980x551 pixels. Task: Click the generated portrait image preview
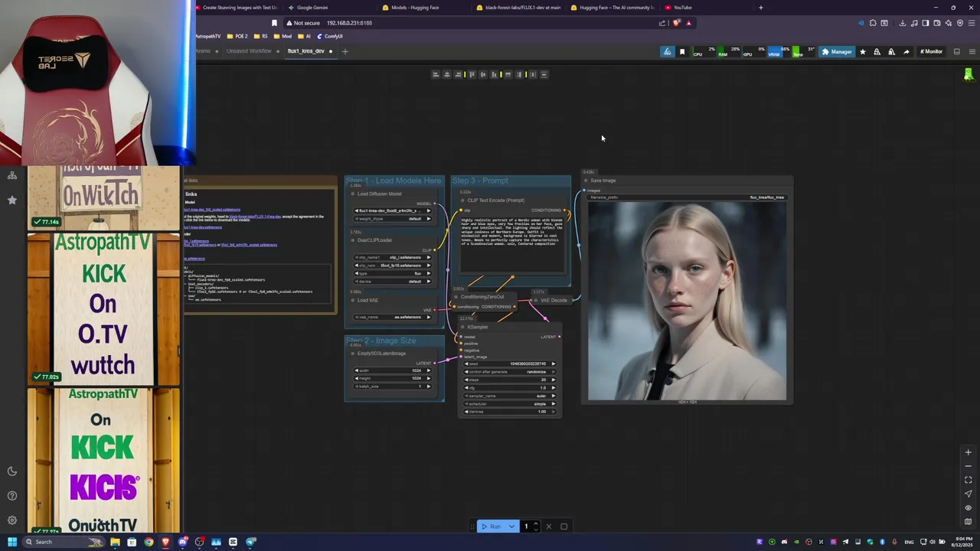click(x=687, y=301)
